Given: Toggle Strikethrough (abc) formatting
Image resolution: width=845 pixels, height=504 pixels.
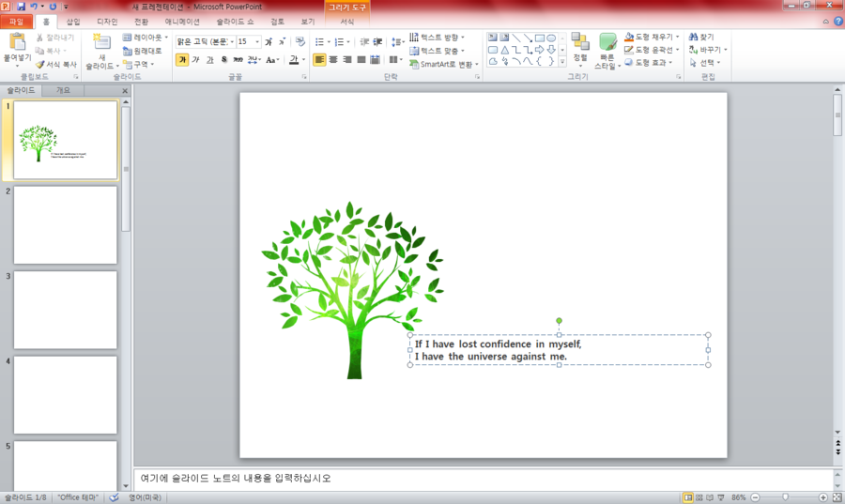Looking at the screenshot, I should pos(238,60).
